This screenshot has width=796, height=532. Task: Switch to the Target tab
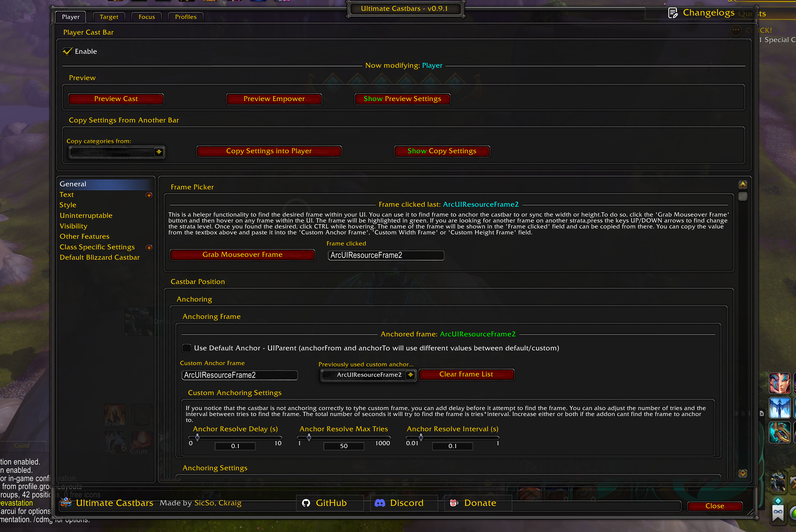pos(109,17)
